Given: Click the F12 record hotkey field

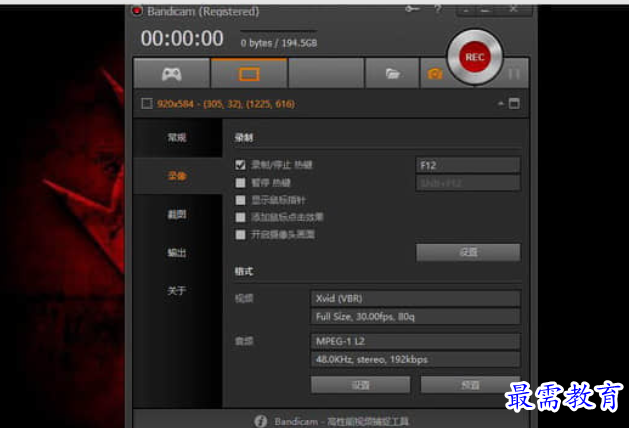Looking at the screenshot, I should pyautogui.click(x=468, y=165).
